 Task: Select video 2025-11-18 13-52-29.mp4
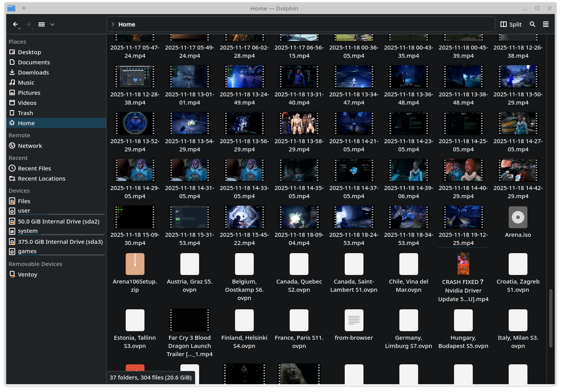point(135,132)
